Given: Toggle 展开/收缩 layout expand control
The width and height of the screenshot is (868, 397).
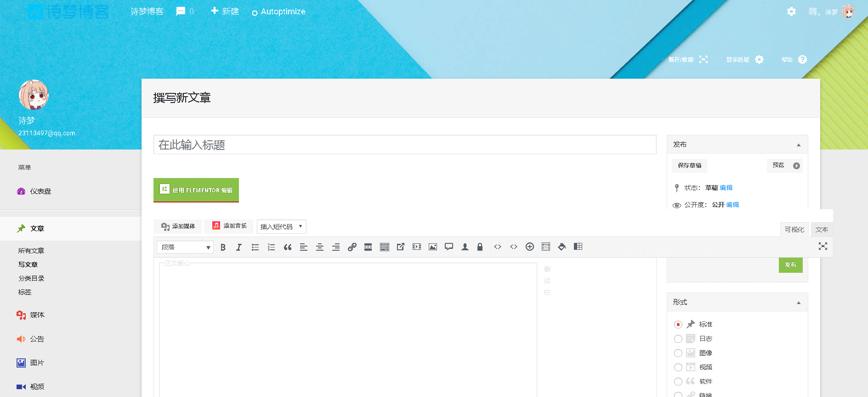Looking at the screenshot, I should click(x=688, y=59).
